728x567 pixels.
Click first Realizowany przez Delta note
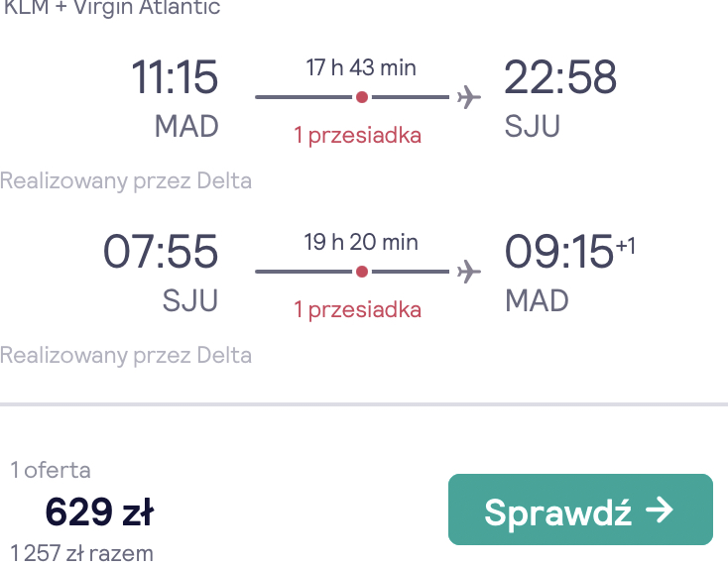(x=126, y=181)
